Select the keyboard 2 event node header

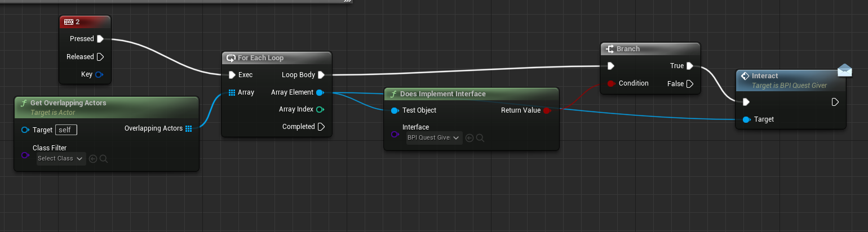[x=85, y=22]
